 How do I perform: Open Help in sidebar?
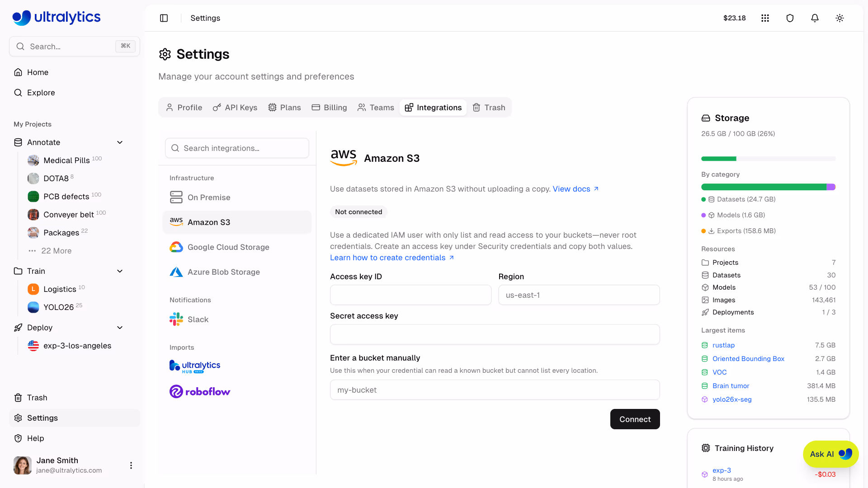[75, 438]
